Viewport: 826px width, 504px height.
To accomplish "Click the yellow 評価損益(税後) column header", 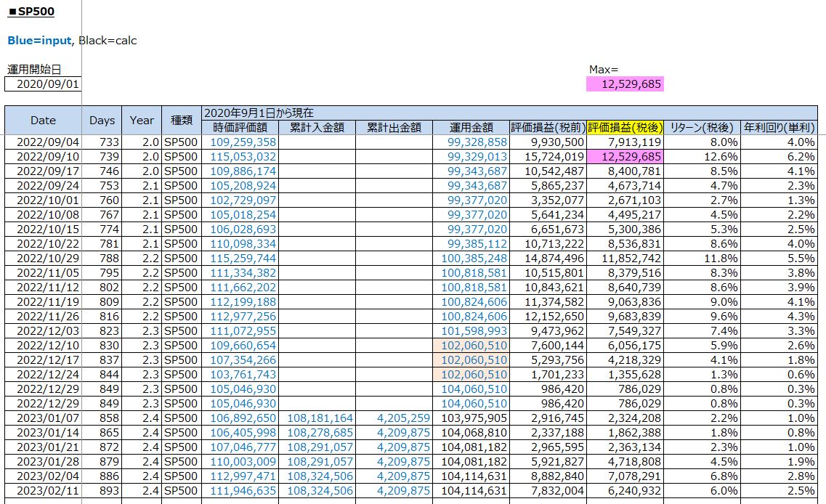I will [624, 127].
